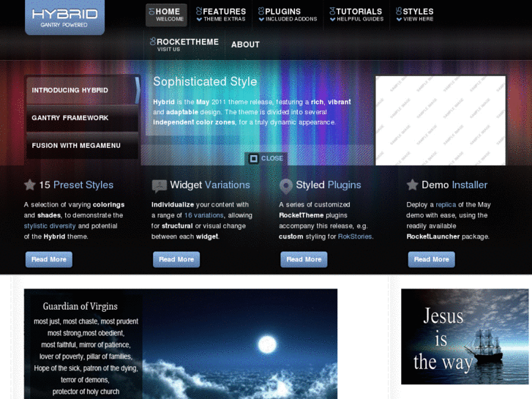Open the stylistic diversity link
Image resolution: width=532 pixels, height=399 pixels.
(50, 225)
